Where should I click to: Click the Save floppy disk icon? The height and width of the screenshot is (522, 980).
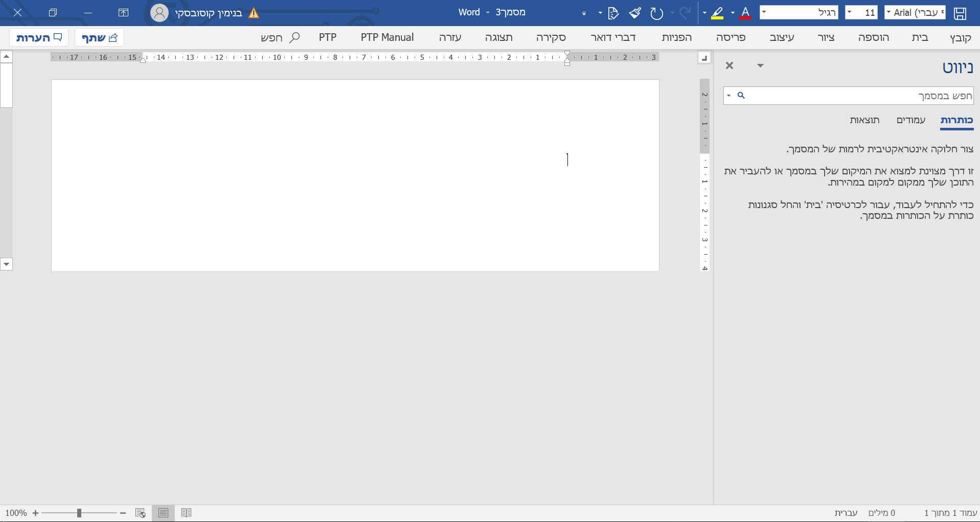point(960,13)
